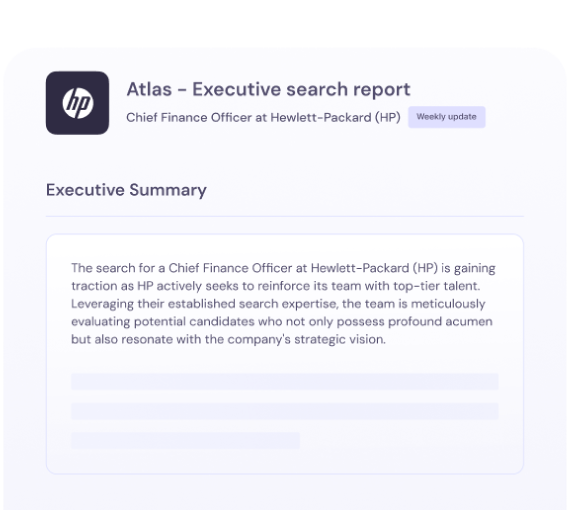The width and height of the screenshot is (570, 510).
Task: Click the line ending 'strategic vision.'
Action: [228, 340]
